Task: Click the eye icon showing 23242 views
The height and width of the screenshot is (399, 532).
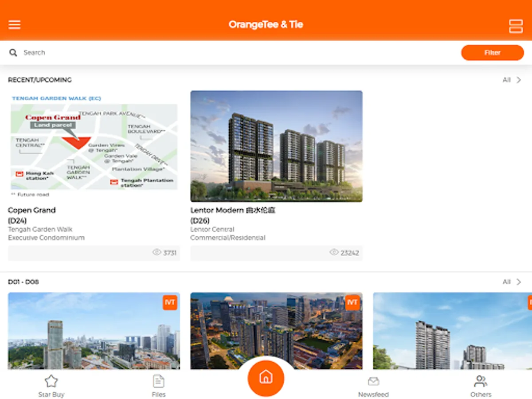Action: pos(334,252)
